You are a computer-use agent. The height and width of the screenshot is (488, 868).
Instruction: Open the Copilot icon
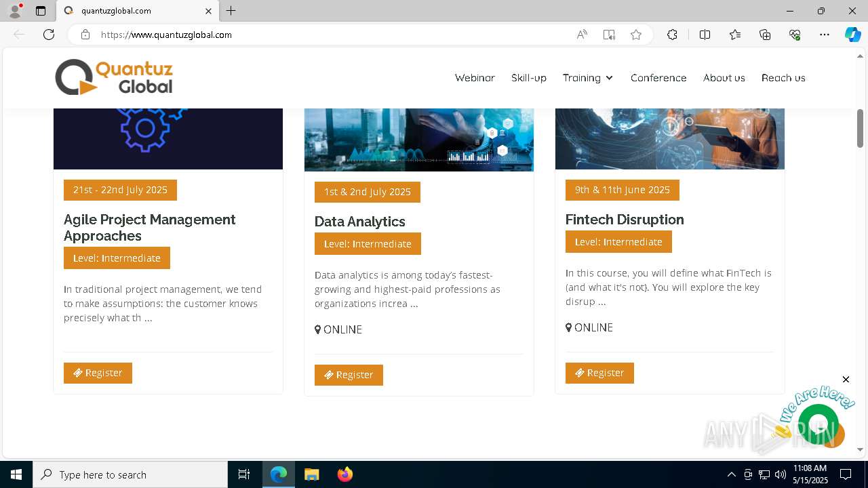pos(852,35)
